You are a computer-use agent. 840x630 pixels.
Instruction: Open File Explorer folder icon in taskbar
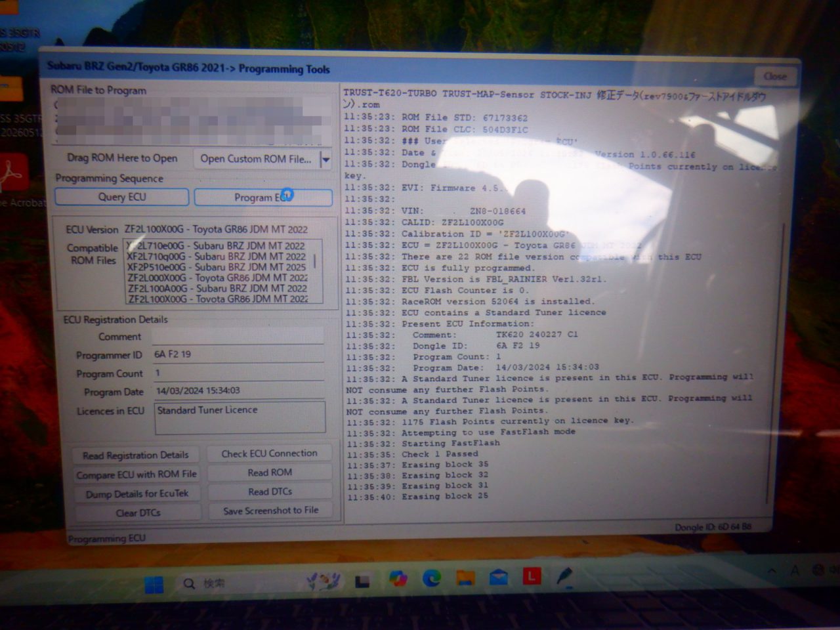(x=465, y=578)
